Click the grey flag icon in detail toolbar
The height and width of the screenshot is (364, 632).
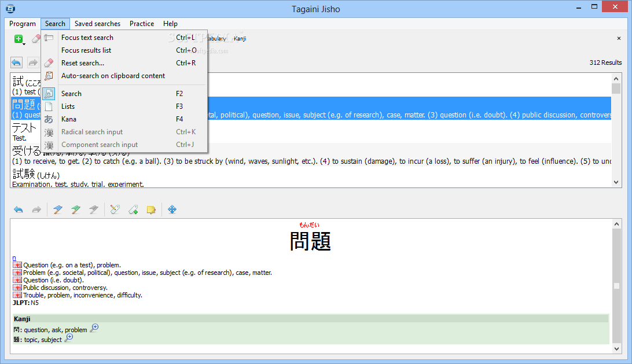[94, 209]
